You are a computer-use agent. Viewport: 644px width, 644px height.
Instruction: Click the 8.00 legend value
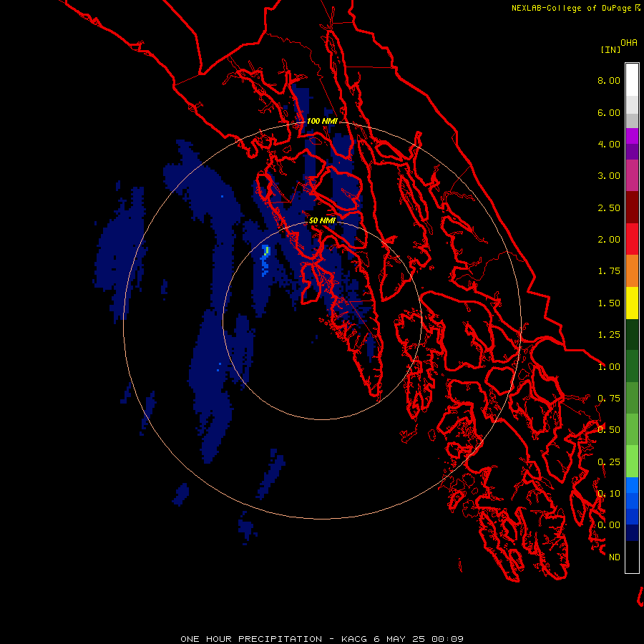609,80
